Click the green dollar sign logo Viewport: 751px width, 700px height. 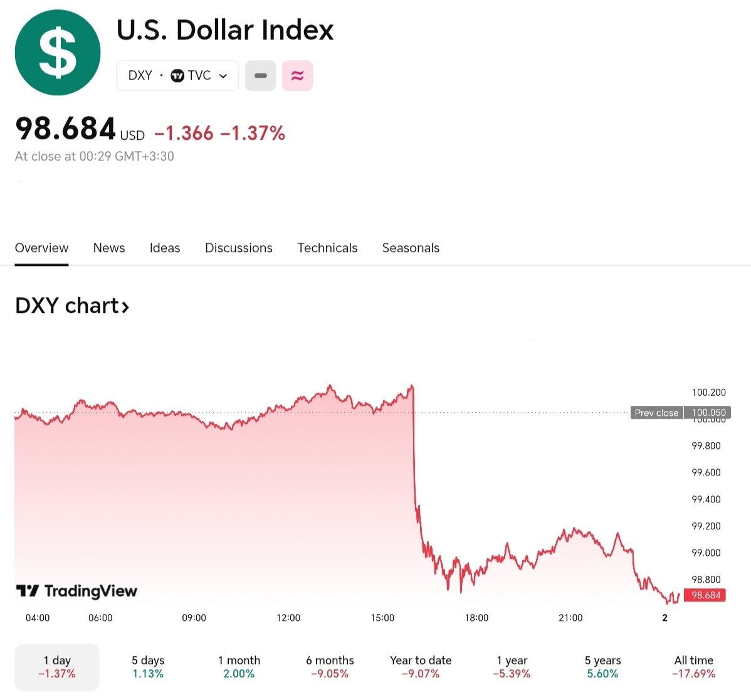click(x=58, y=53)
